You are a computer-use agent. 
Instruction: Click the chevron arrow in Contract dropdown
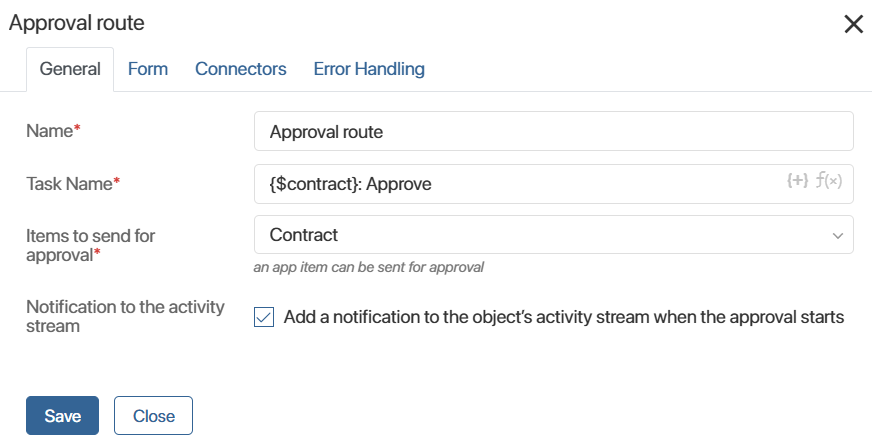tap(837, 235)
